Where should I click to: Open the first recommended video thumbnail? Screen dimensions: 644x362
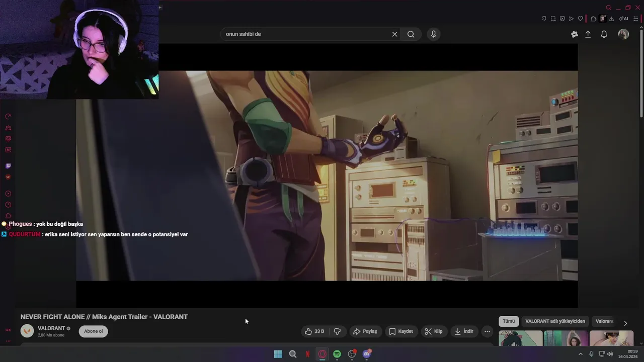(521, 338)
